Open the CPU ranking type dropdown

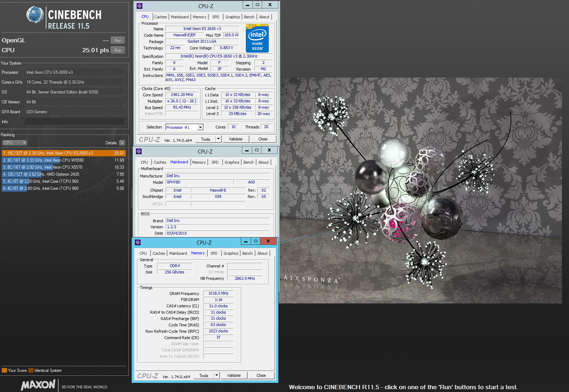(x=14, y=143)
